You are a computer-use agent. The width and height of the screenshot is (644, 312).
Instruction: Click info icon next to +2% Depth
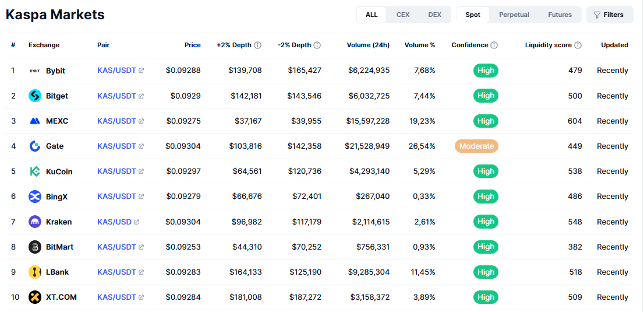[257, 45]
